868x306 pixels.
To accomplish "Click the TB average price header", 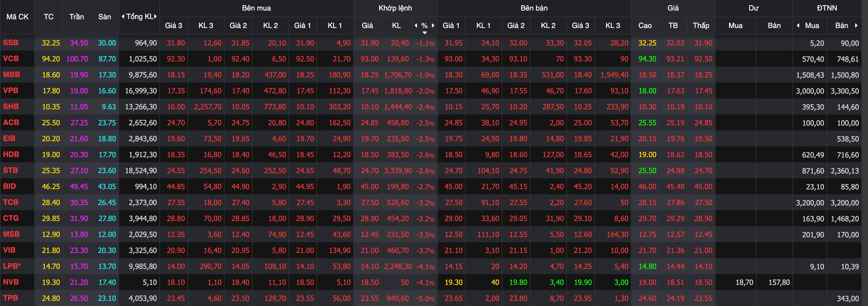I will (673, 26).
